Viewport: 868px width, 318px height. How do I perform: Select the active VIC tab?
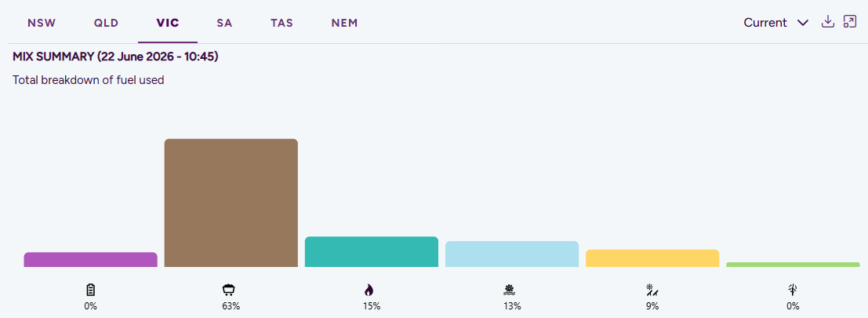point(168,24)
